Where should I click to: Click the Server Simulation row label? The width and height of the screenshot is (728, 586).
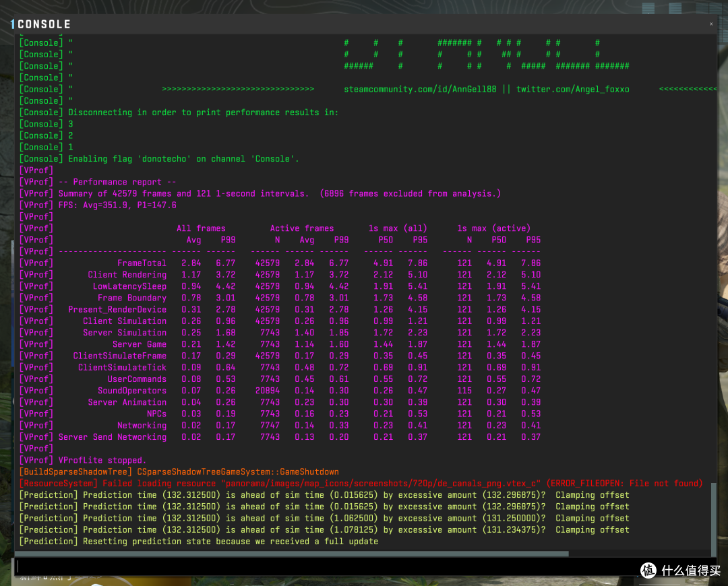pos(125,333)
